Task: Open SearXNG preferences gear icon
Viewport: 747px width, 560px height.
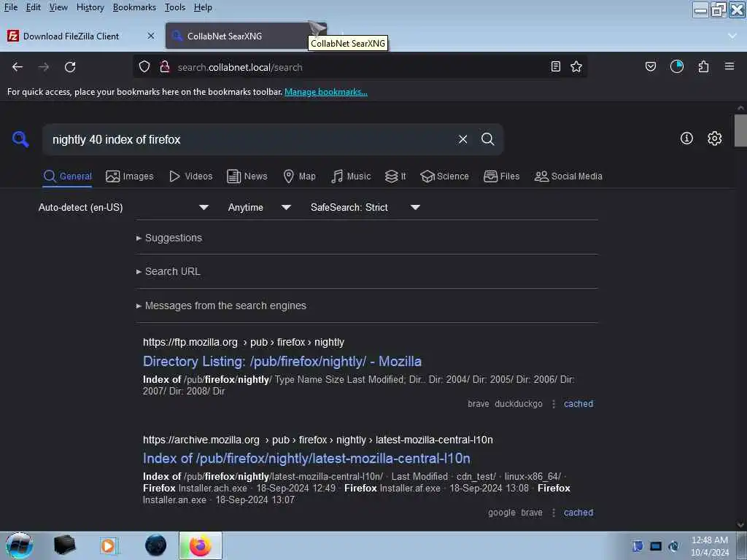Action: pyautogui.click(x=715, y=139)
